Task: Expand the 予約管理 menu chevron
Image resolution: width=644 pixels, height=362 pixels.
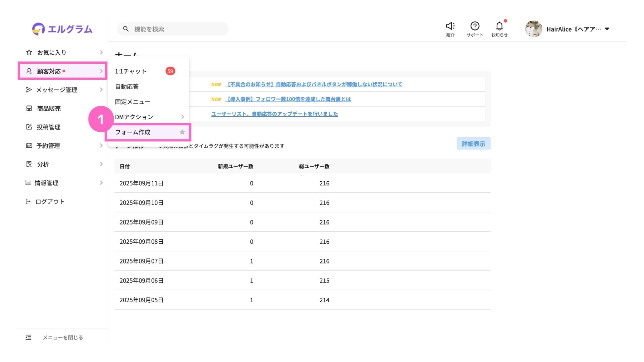Action: point(101,145)
